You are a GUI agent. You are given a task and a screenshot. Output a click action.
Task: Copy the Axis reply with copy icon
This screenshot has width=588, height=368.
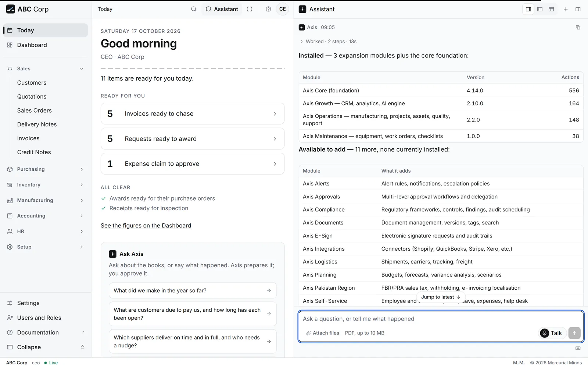578,27
